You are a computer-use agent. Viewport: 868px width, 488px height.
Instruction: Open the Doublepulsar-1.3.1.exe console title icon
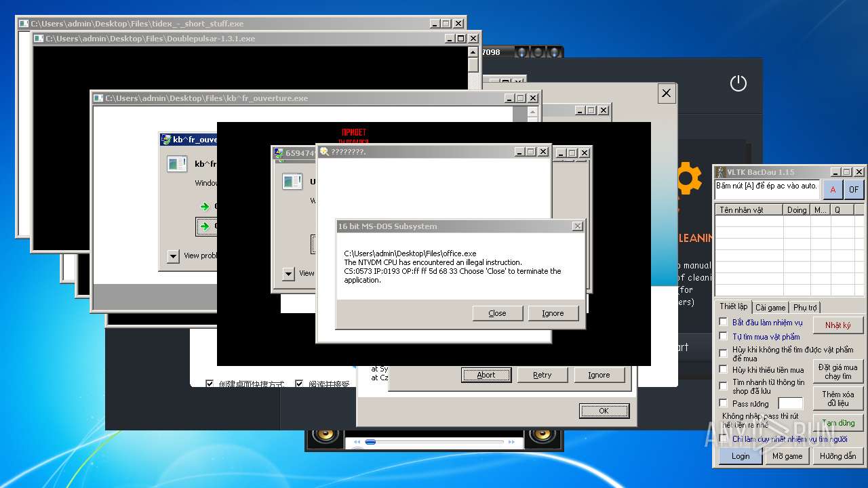click(x=40, y=39)
